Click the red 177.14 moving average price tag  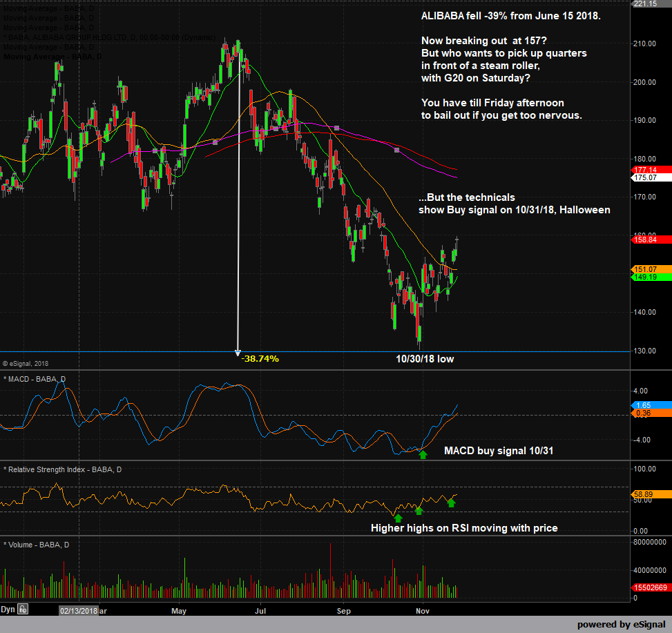651,170
